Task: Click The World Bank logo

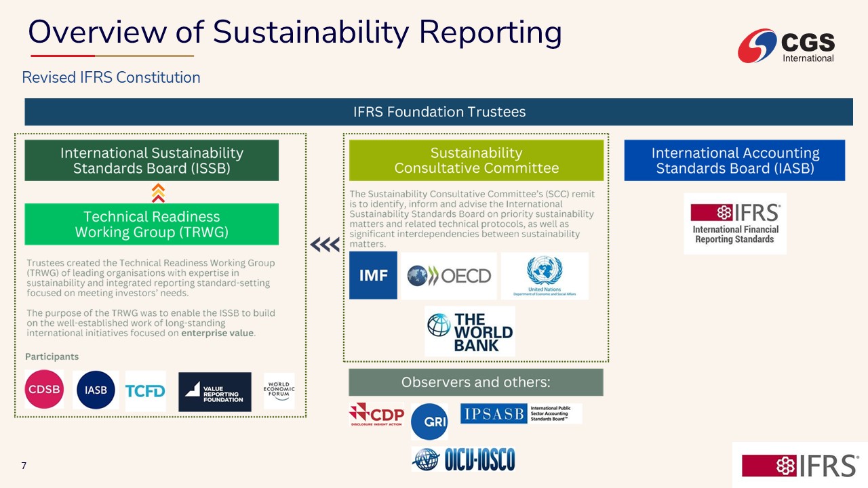Action: tap(470, 331)
